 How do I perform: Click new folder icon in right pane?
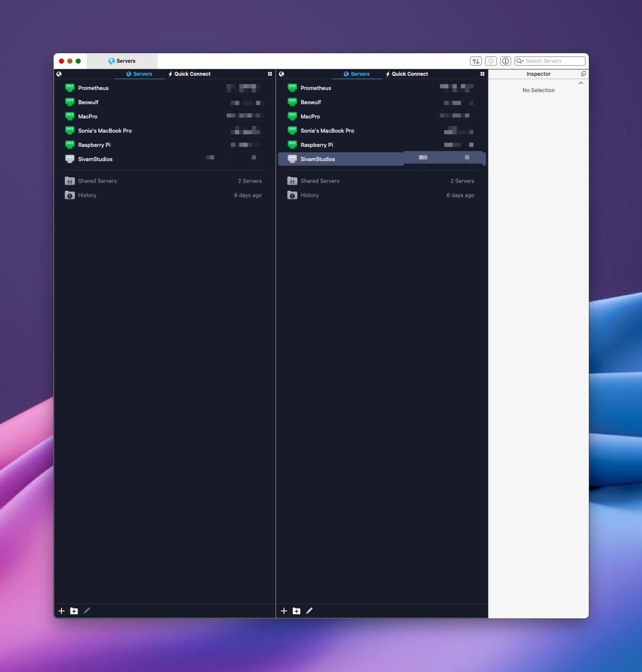point(296,611)
